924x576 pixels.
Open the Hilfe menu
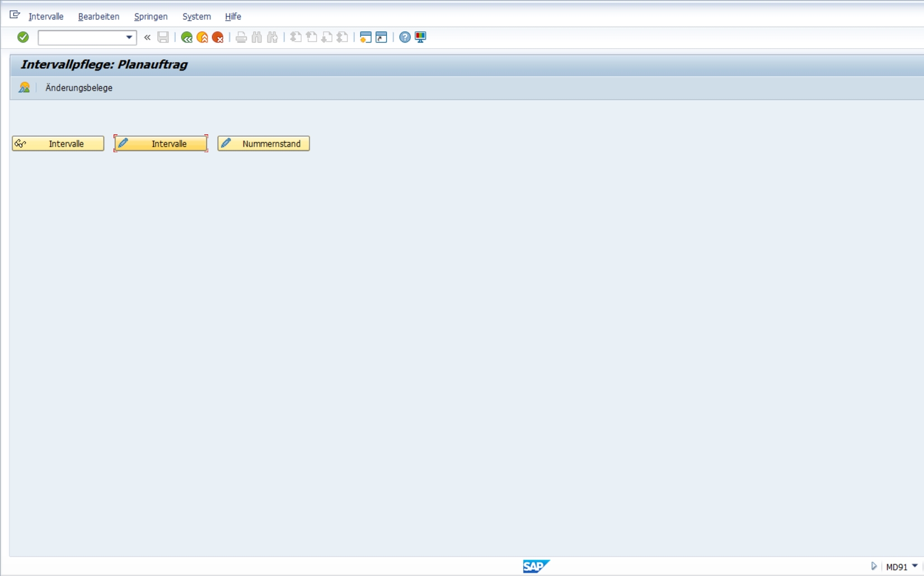[x=233, y=17]
